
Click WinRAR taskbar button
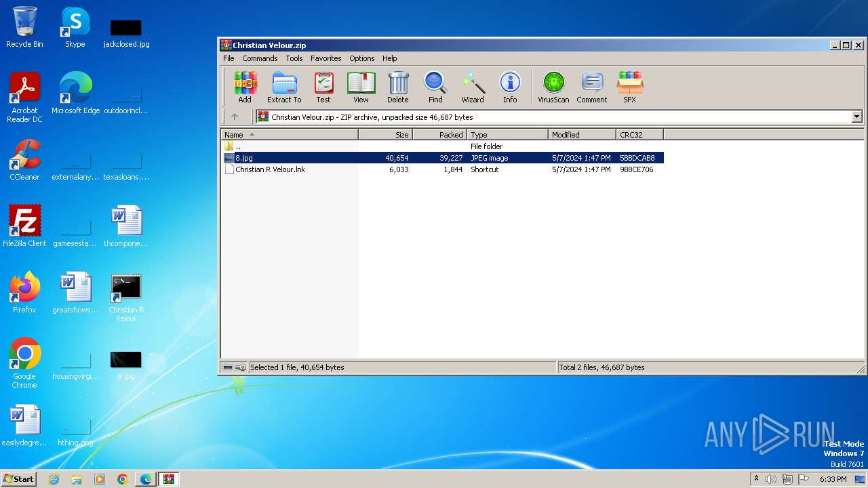coord(169,479)
